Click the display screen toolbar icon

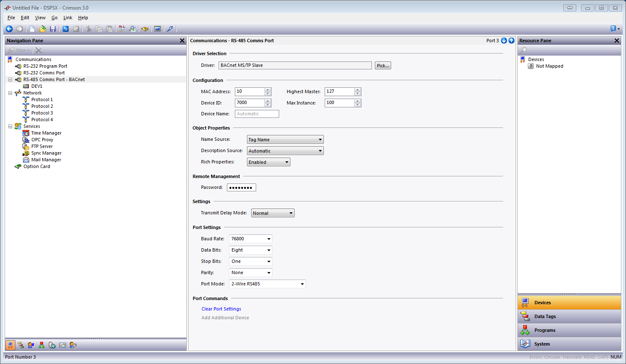tap(158, 29)
